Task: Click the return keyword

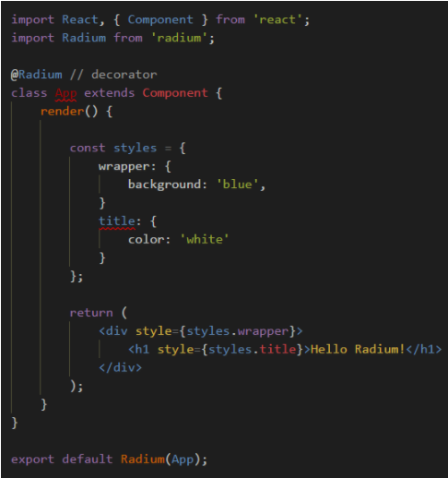Action: [x=91, y=313]
